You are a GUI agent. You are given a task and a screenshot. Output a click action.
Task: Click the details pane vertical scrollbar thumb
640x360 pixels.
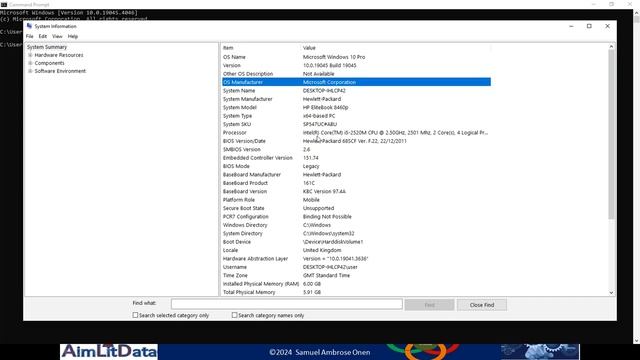coord(611,135)
